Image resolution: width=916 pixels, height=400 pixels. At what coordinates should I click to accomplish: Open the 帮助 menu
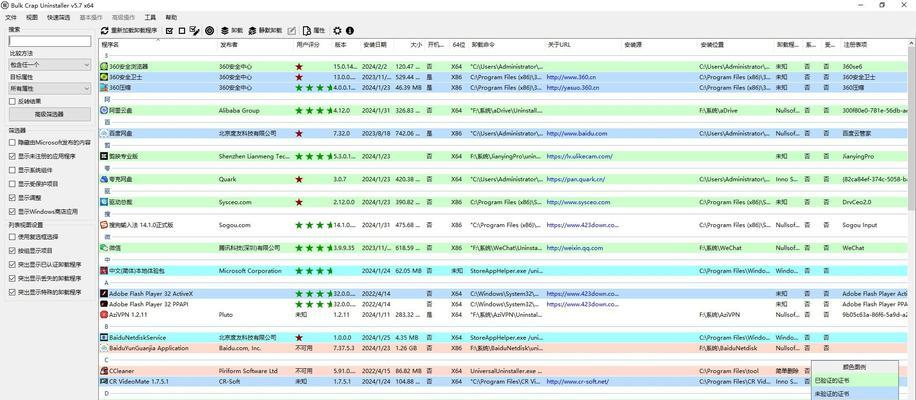click(171, 18)
